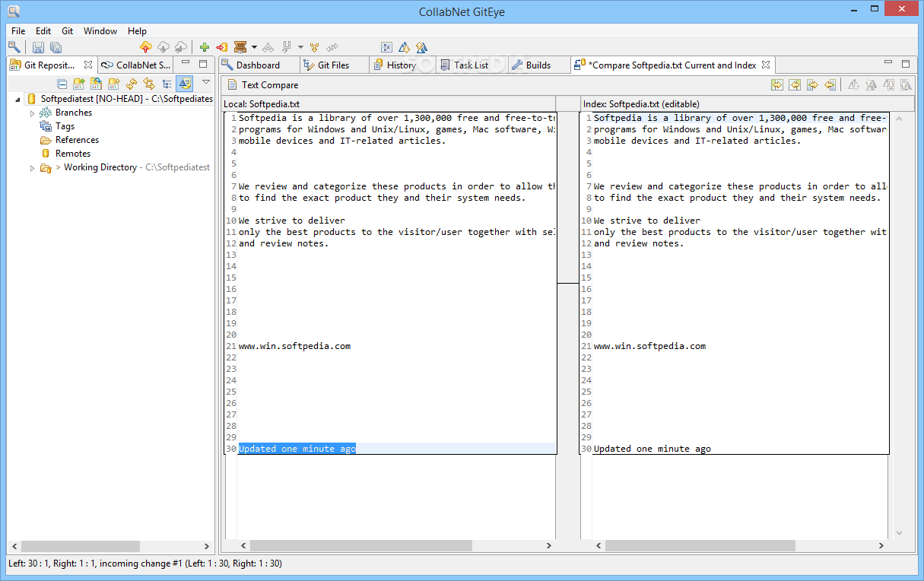Click the brown Stash icon in toolbar
924x581 pixels.
tap(240, 47)
